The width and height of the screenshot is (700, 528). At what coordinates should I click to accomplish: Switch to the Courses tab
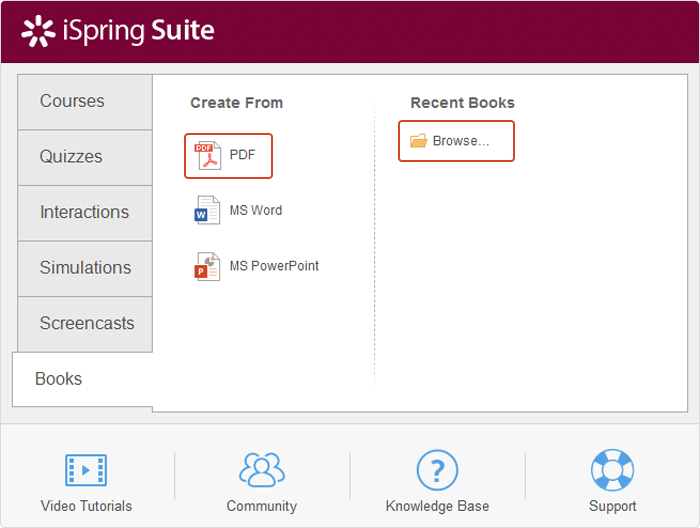click(x=84, y=101)
